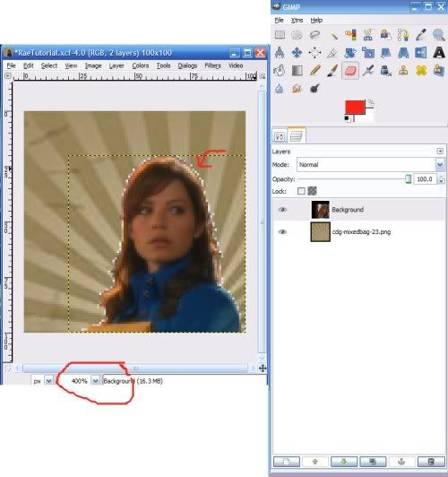Select the Color Picker eyedropper tool
Image resolution: width=448 pixels, height=477 pixels.
point(420,35)
